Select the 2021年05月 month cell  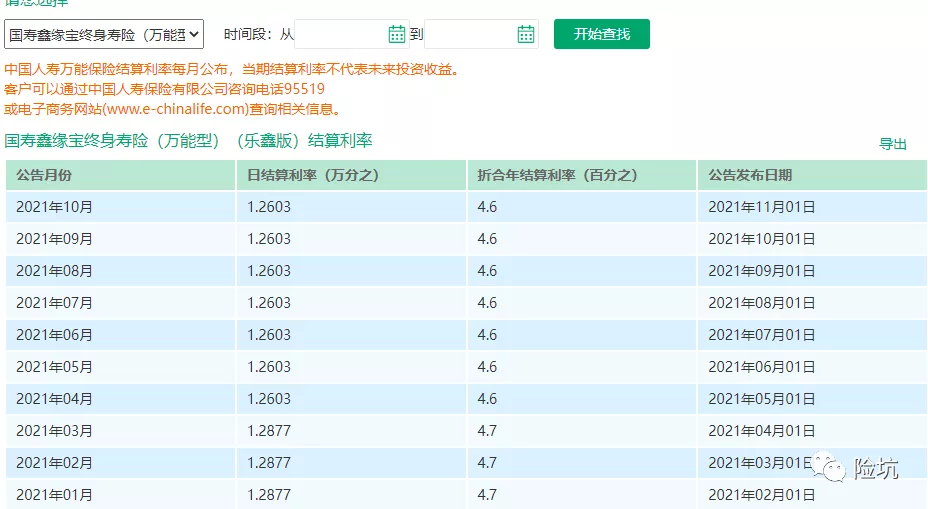coord(120,367)
